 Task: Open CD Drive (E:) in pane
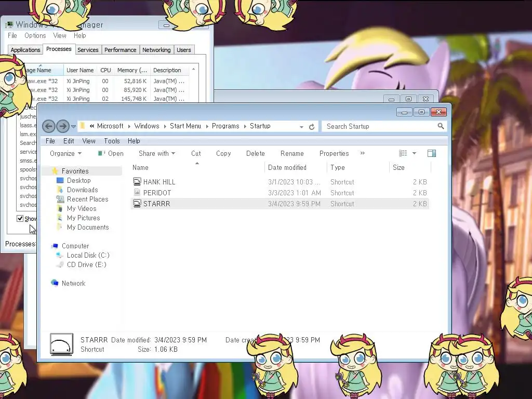pyautogui.click(x=87, y=264)
